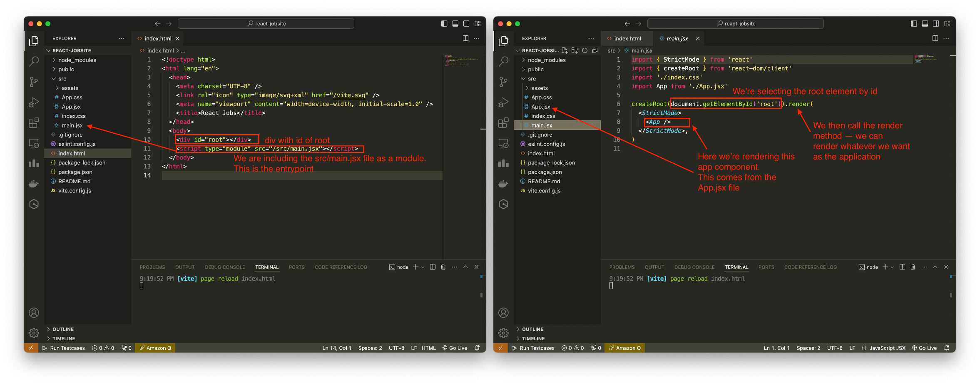Change language mode HTML in left window
Viewport: 980px width, 384px height.
pyautogui.click(x=428, y=348)
